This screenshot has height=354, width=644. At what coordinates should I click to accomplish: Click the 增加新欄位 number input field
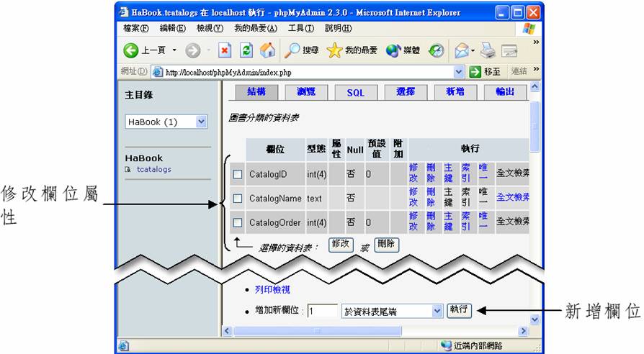click(x=323, y=311)
